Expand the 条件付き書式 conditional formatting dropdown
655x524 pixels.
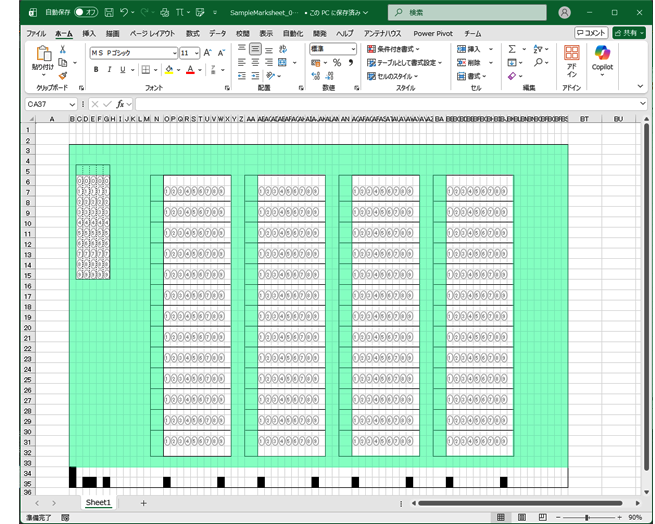[x=394, y=49]
